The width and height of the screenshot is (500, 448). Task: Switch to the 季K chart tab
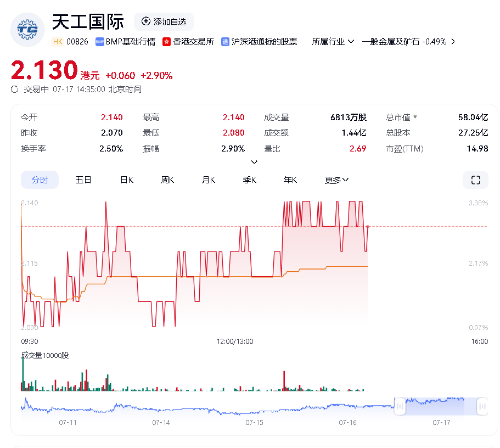[249, 180]
